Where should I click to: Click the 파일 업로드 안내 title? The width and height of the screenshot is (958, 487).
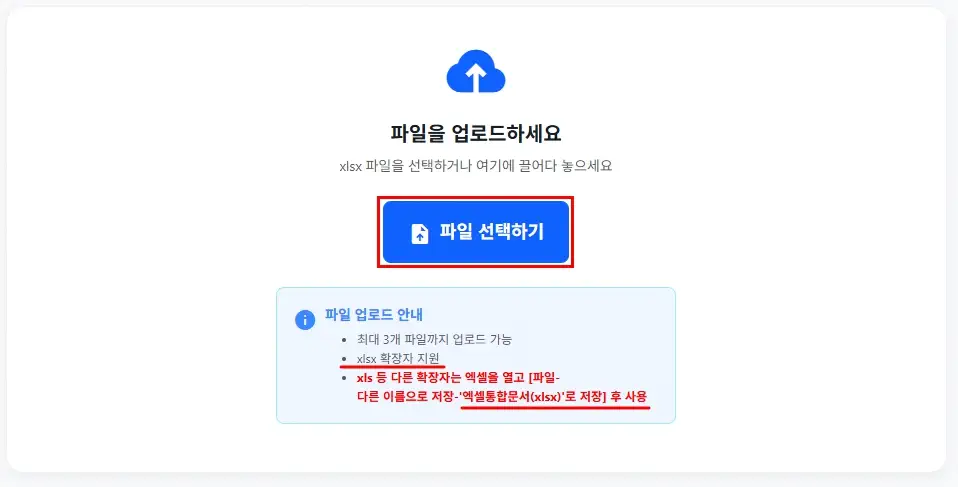[x=374, y=315]
